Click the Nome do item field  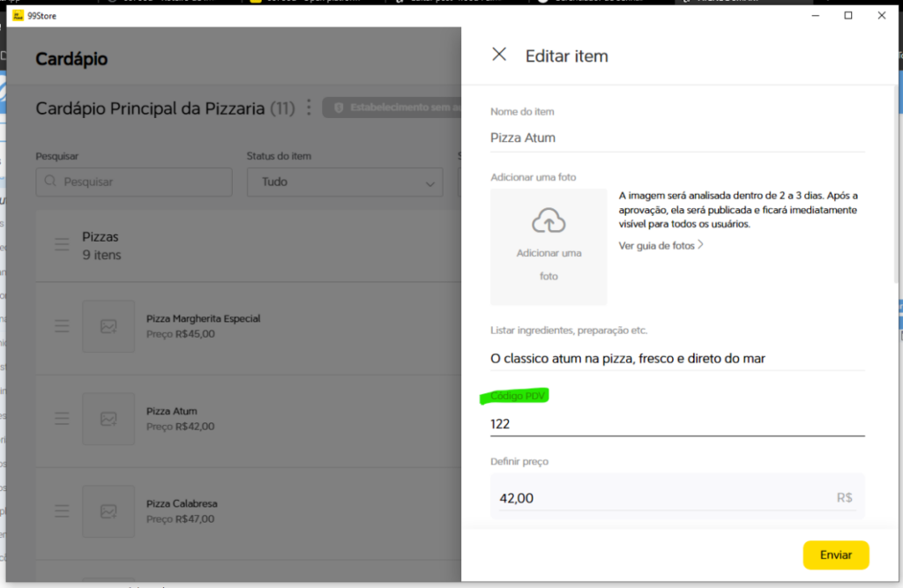pyautogui.click(x=676, y=138)
